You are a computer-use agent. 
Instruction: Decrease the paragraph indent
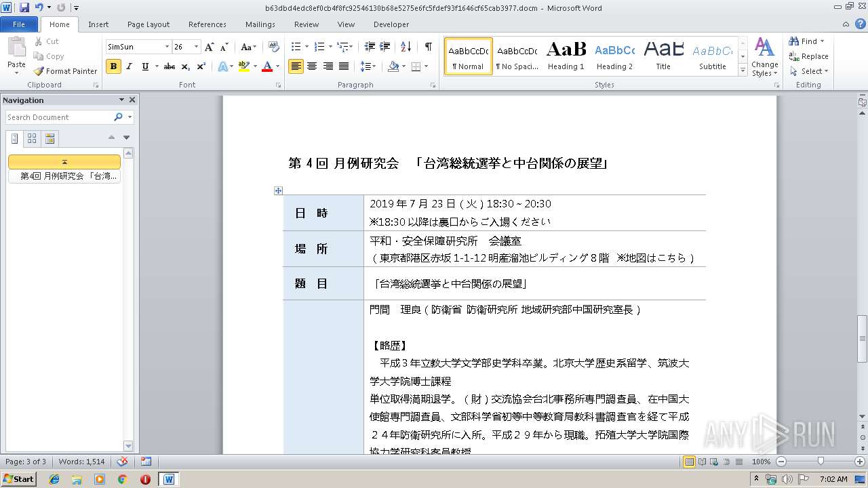coord(370,47)
